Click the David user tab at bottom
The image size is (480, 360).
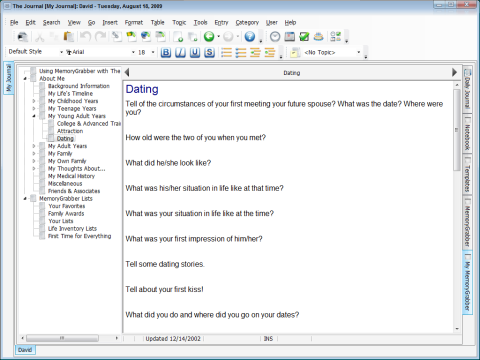pyautogui.click(x=25, y=350)
